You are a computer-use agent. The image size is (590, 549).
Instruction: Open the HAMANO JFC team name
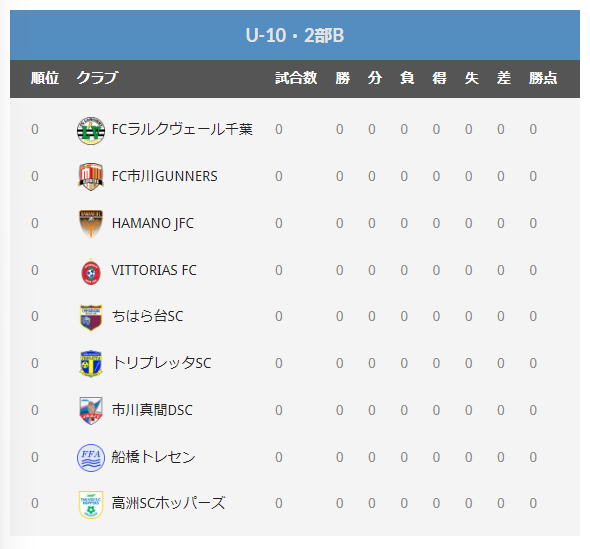[153, 223]
